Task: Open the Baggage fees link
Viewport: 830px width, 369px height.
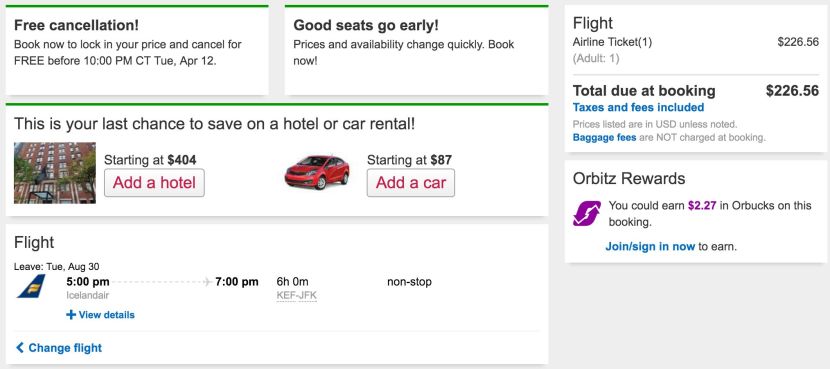Action: point(605,138)
